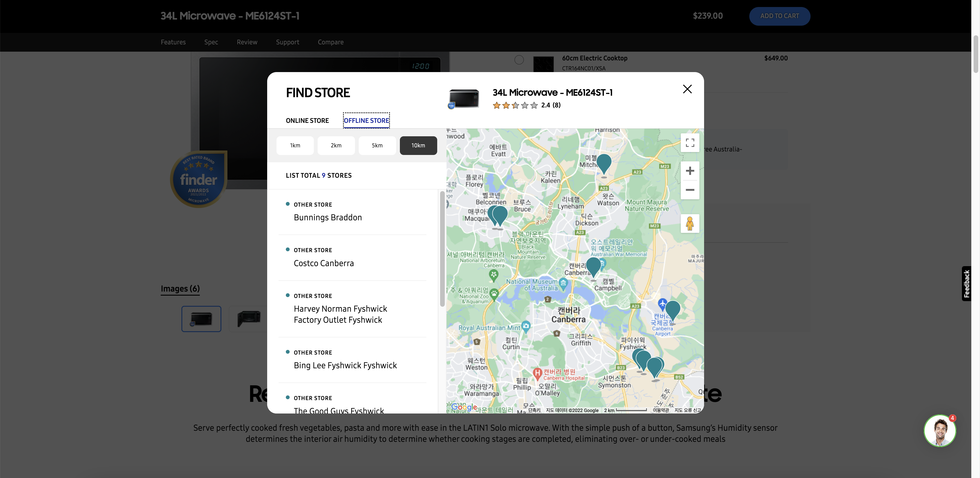Click the Canberra Airport plane marker
Screen dimensions: 980x478
662,304
